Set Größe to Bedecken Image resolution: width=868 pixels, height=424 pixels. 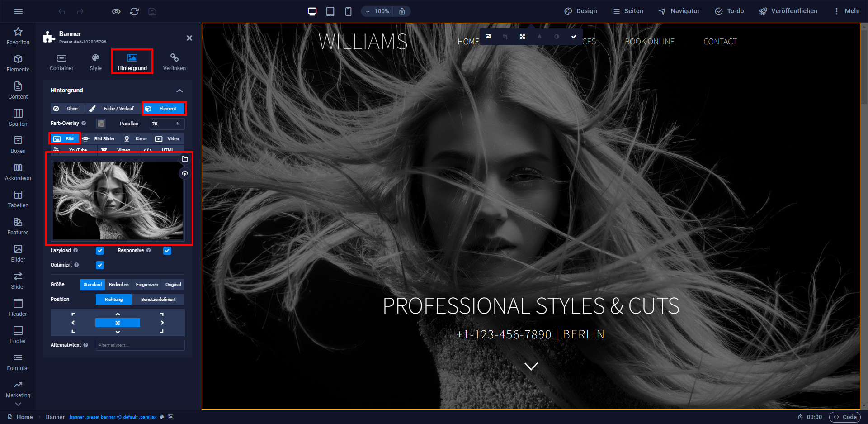pyautogui.click(x=119, y=285)
